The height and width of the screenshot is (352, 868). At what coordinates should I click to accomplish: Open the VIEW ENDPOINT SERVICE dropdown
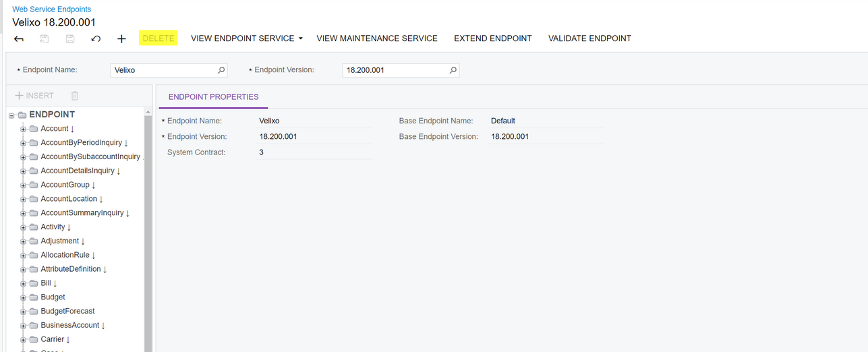[x=246, y=38]
